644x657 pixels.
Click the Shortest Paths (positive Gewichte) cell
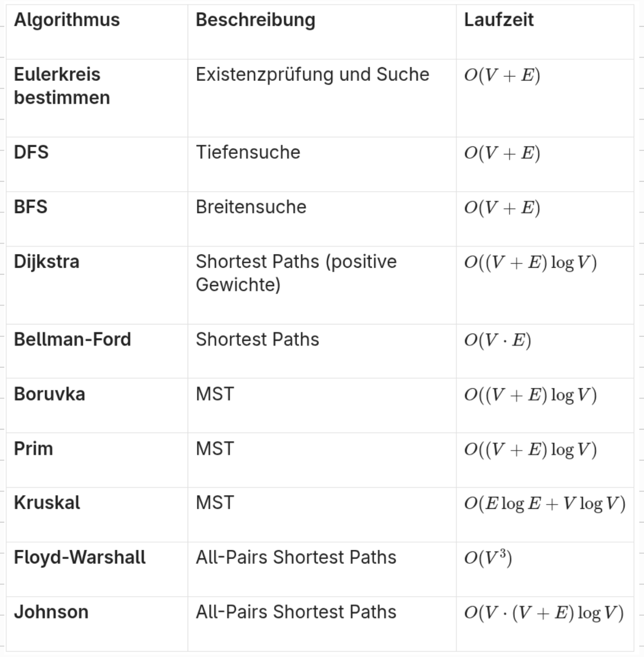(x=296, y=273)
